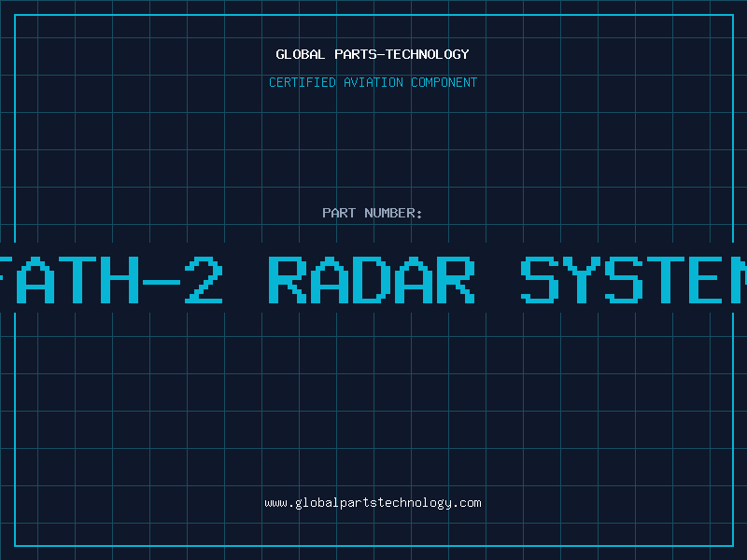Click the GLOBAL PARTS-TECHNOLOGY heading
747x560 pixels.
373,54
